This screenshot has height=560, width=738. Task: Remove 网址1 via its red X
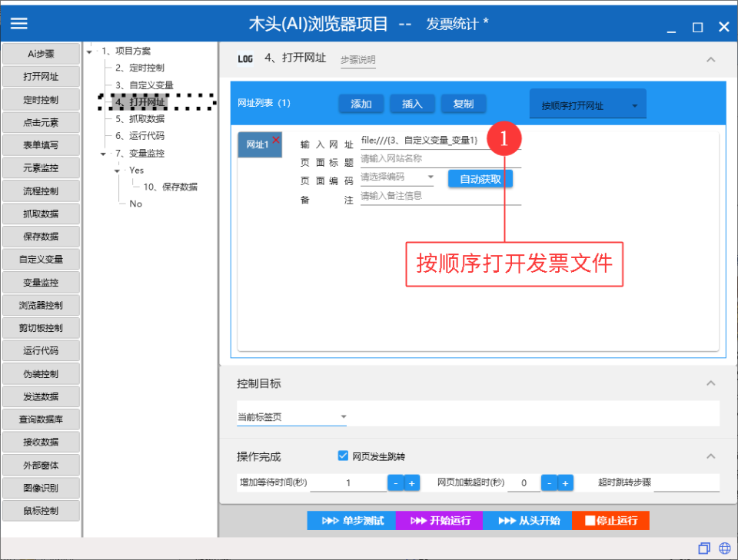point(278,141)
